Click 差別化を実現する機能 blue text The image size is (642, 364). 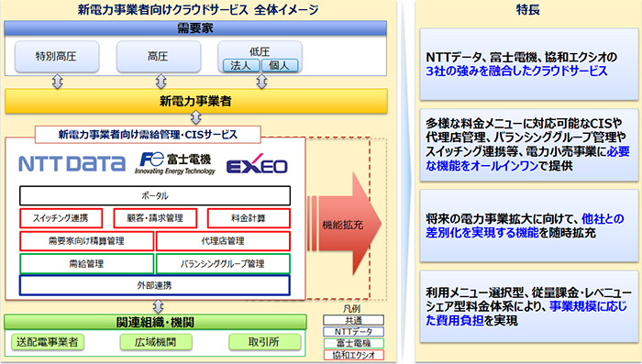(482, 233)
